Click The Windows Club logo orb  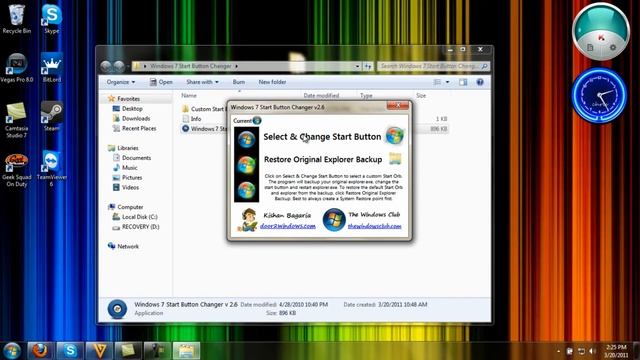[x=334, y=220]
